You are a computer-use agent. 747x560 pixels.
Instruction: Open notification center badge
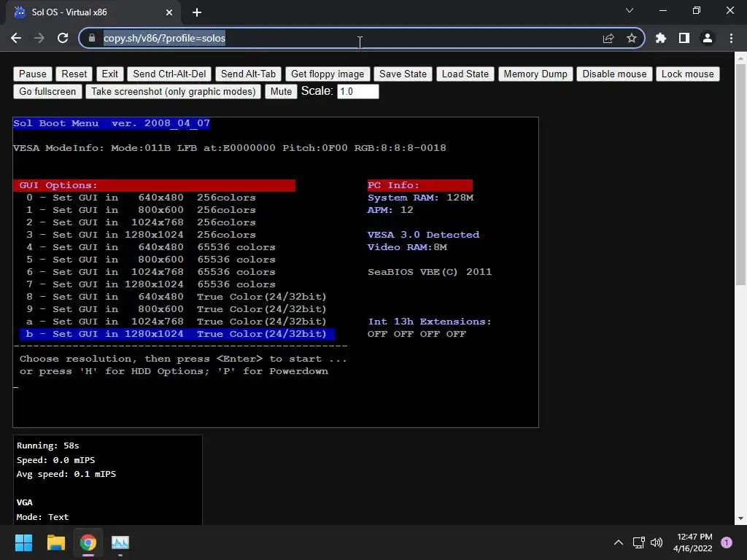coord(727,542)
